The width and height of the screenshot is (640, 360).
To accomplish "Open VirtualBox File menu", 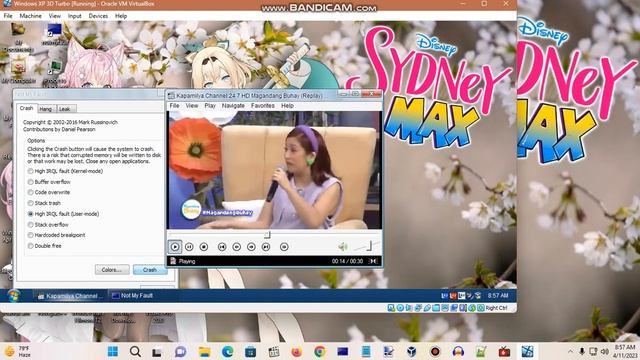I will coord(8,16).
